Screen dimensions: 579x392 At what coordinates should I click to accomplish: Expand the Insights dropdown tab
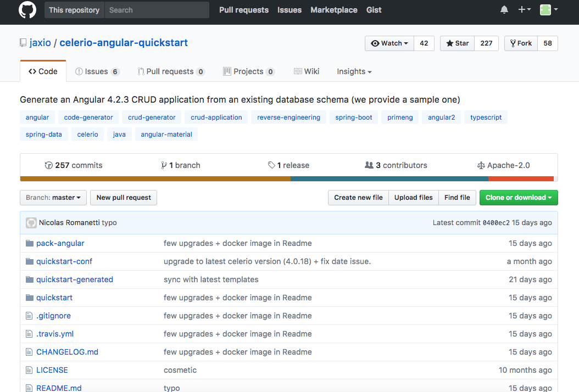tap(354, 71)
